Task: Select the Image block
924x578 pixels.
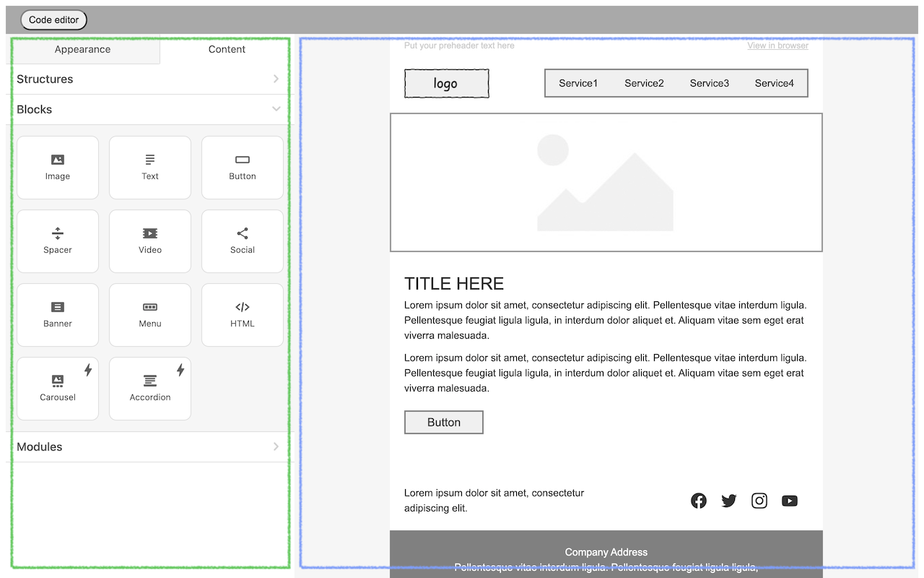Action: coord(58,168)
